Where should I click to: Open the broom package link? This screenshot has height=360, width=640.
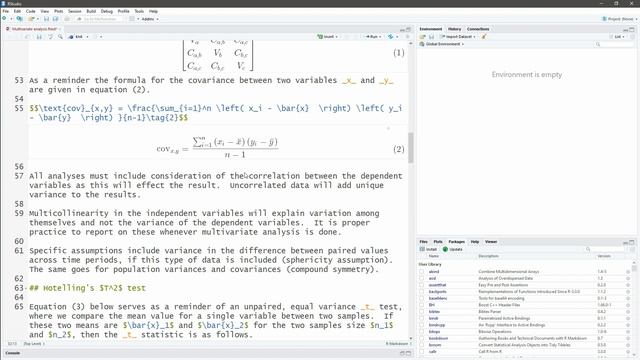(x=435, y=345)
